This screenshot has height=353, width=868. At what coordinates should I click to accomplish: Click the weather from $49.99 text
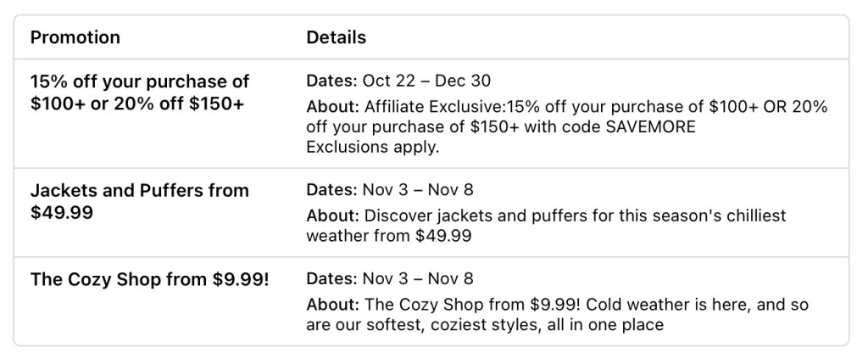pyautogui.click(x=388, y=235)
